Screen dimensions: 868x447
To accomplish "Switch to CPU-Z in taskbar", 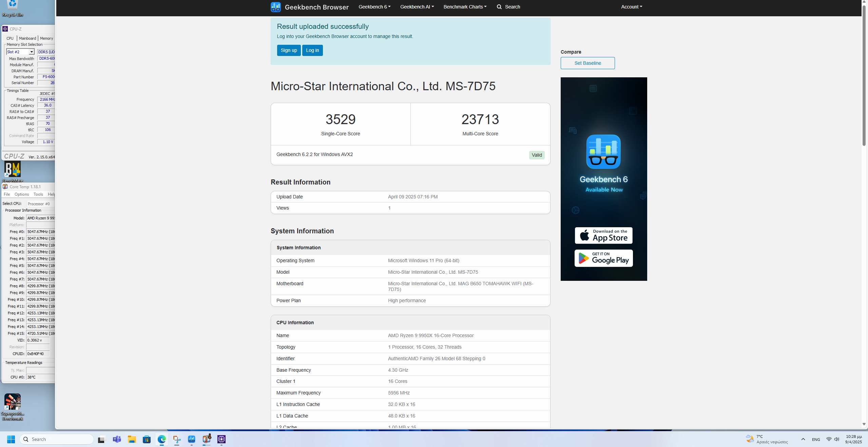I will [221, 439].
